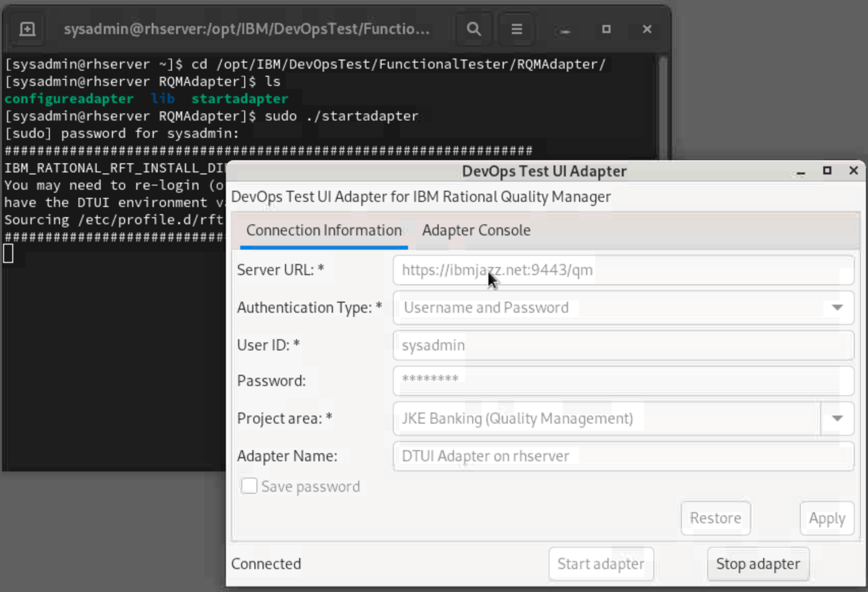Click the Apply button
Image resolution: width=868 pixels, height=592 pixels.
pos(827,518)
